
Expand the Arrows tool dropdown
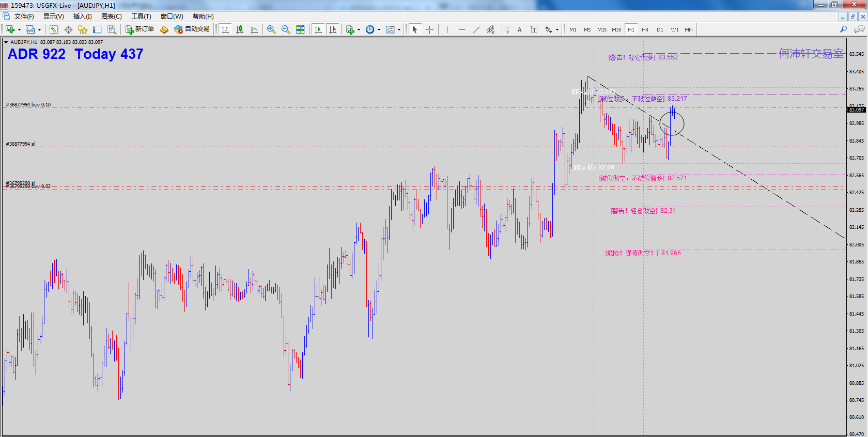[x=557, y=29]
